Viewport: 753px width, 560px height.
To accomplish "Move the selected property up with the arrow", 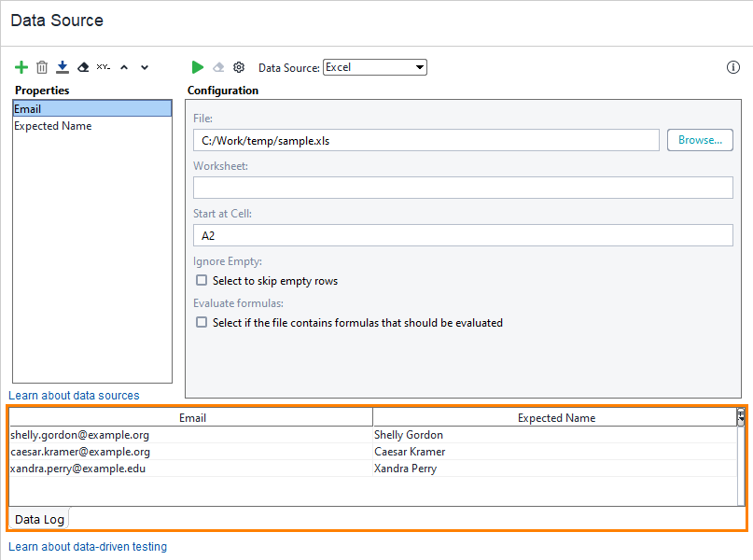I will pyautogui.click(x=123, y=66).
